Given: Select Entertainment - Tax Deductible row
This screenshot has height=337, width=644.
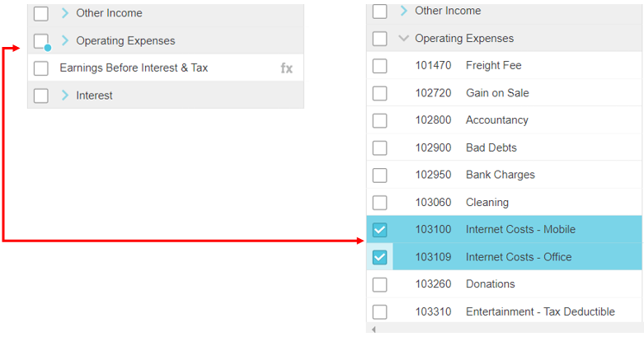Looking at the screenshot, I should tap(539, 311).
